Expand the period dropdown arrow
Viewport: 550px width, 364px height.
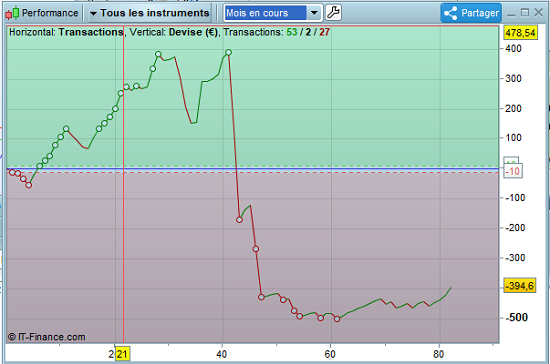point(314,13)
